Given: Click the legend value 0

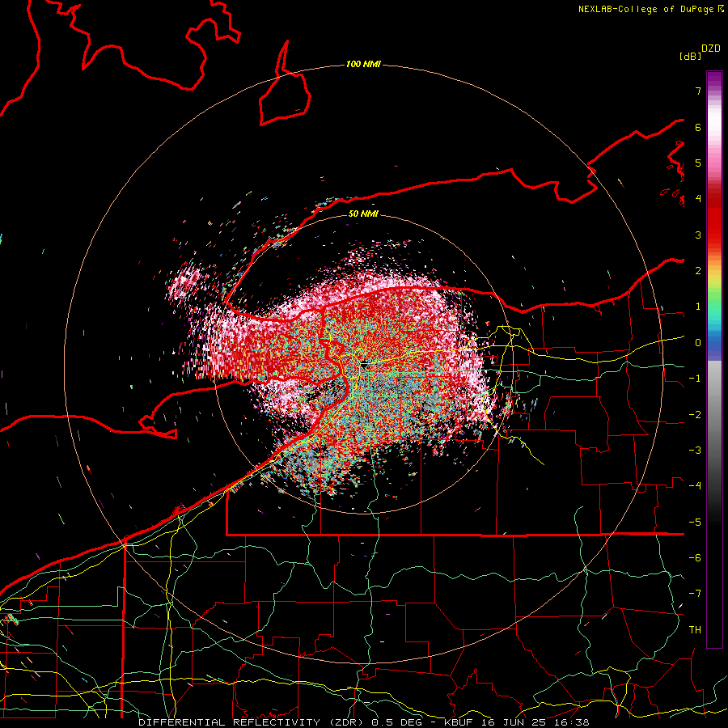Looking at the screenshot, I should [697, 343].
